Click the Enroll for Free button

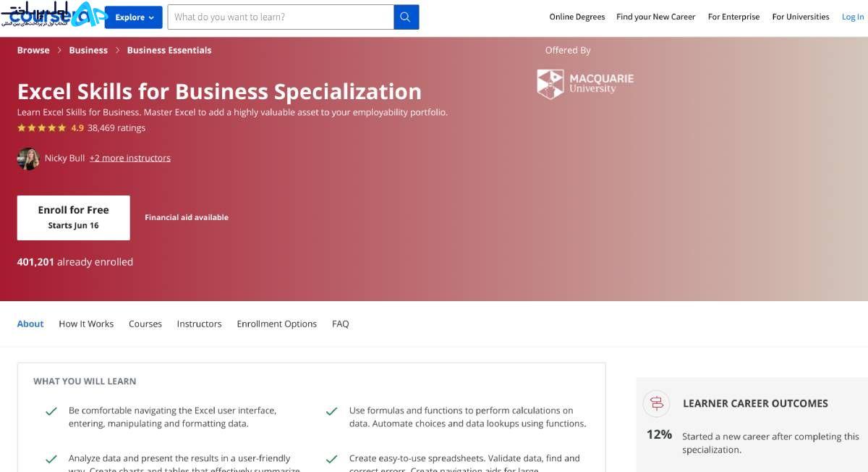pyautogui.click(x=74, y=217)
